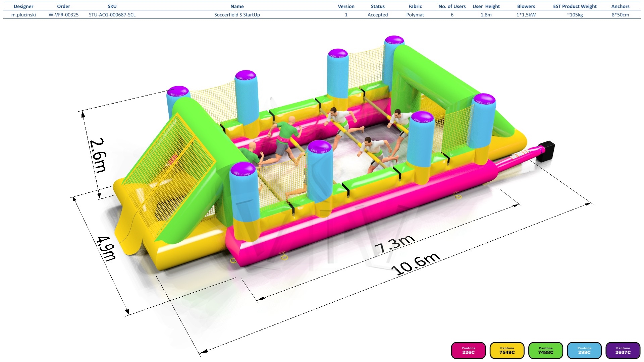Click order number W-VFR-00325
The width and height of the screenshot is (644, 362).
coord(63,15)
